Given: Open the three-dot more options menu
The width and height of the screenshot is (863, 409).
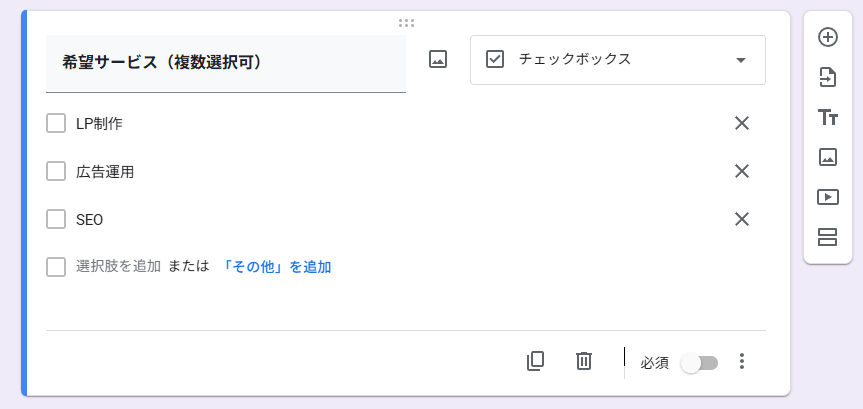Looking at the screenshot, I should tap(742, 361).
